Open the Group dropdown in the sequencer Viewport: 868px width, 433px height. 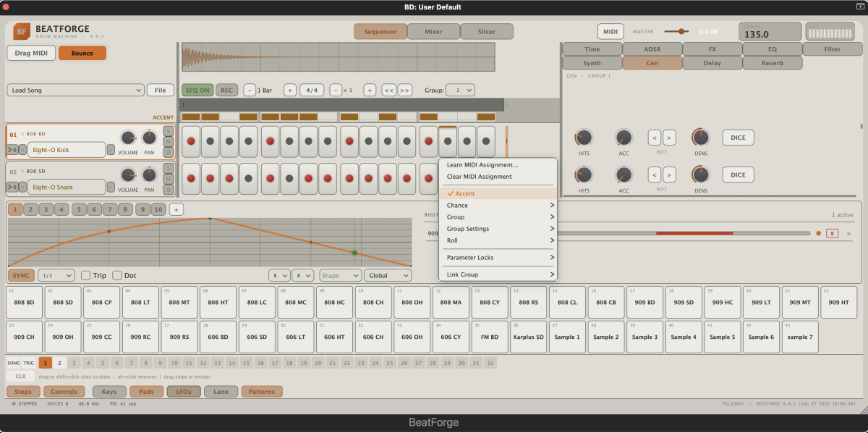point(460,91)
